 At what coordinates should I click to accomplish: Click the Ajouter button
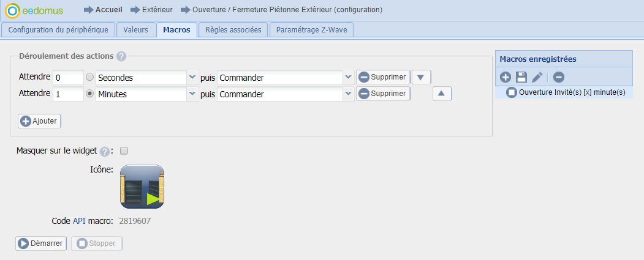click(39, 121)
